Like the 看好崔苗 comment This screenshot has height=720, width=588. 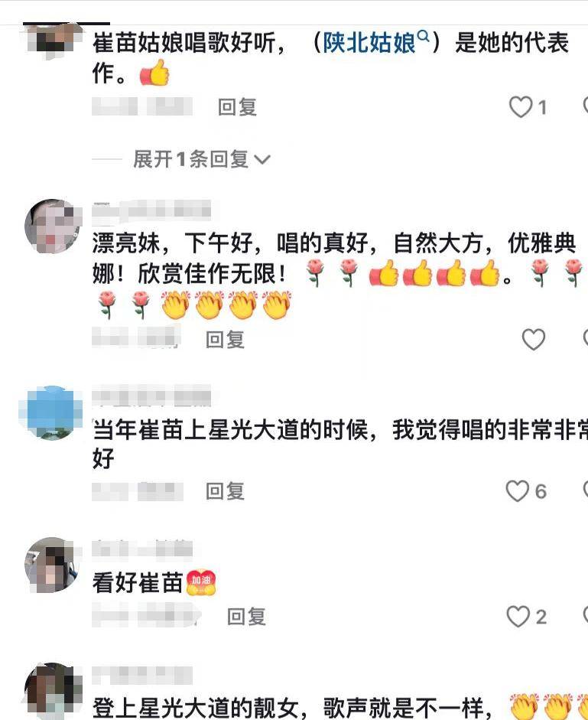point(518,616)
